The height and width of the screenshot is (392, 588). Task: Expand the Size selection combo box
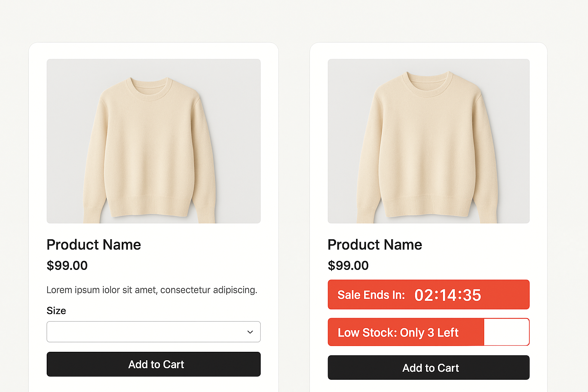[x=153, y=332]
